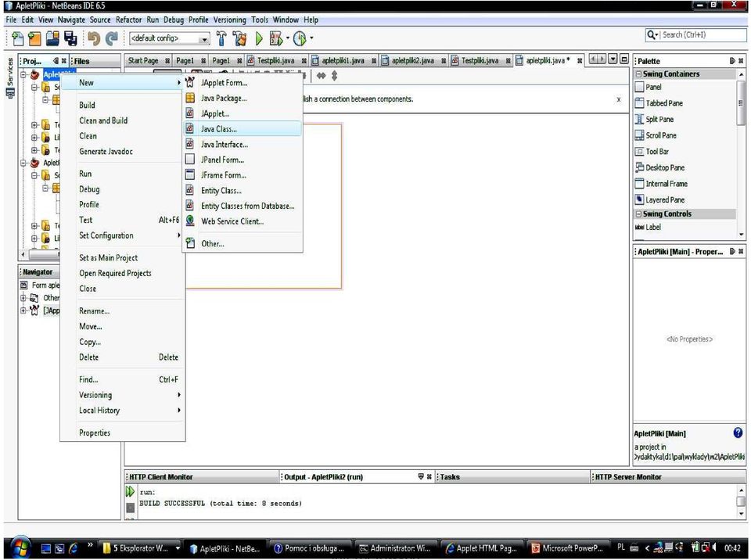Choose Java Package from the New submenu
The width and height of the screenshot is (751, 560).
click(x=243, y=98)
